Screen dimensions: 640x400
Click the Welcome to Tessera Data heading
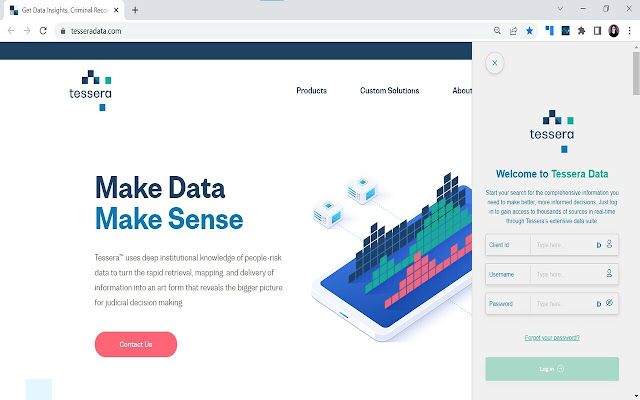552,174
